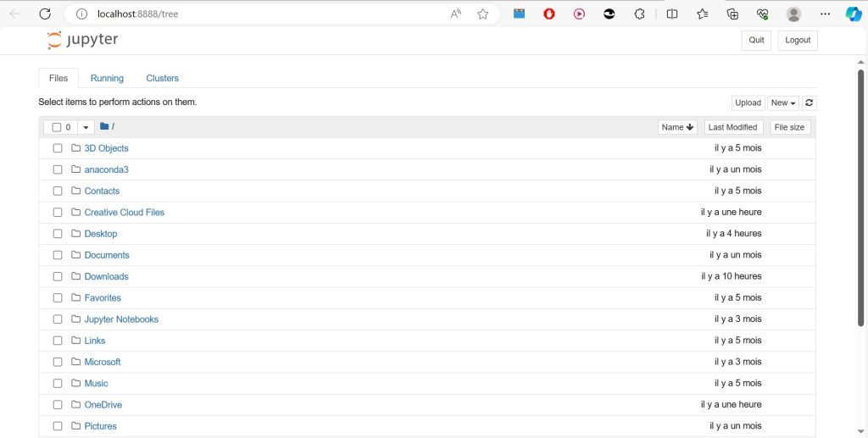Open the New dropdown menu

point(783,103)
